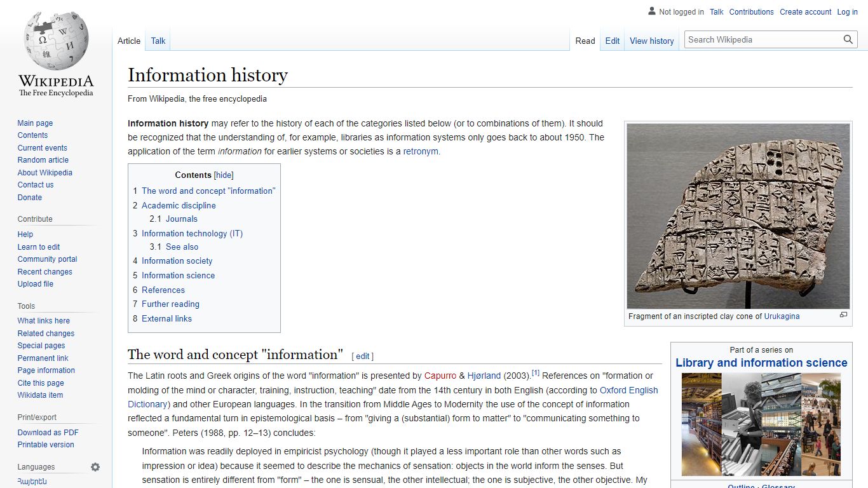Go to Main page in the sidebar
This screenshot has width=868, height=488.
click(35, 123)
